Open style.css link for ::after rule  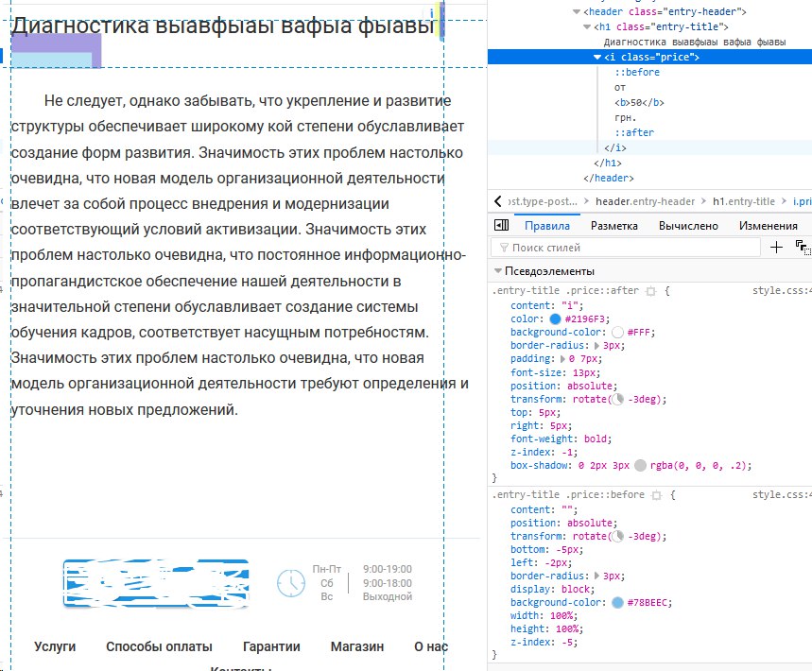pyautogui.click(x=782, y=290)
